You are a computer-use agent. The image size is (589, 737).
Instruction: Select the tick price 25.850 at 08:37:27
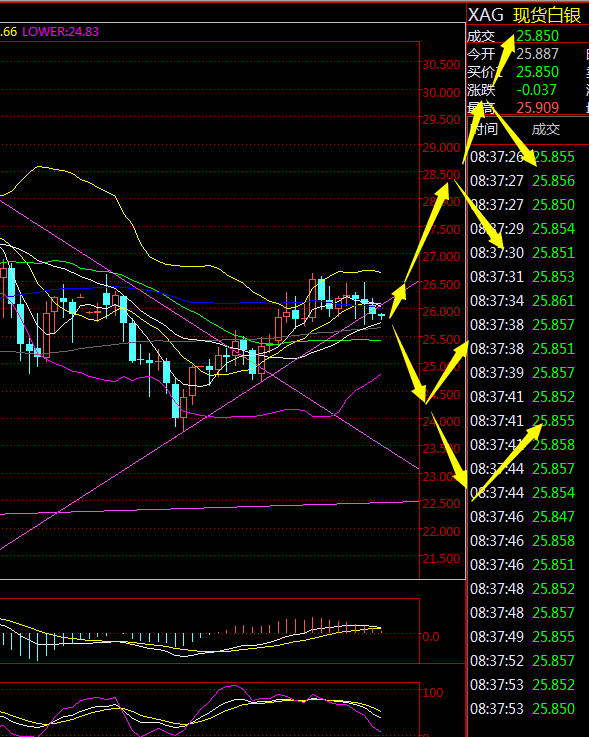click(553, 205)
